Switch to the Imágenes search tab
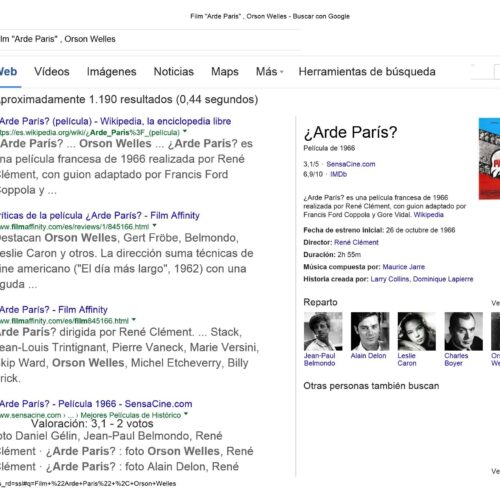The image size is (500, 500). click(x=111, y=72)
